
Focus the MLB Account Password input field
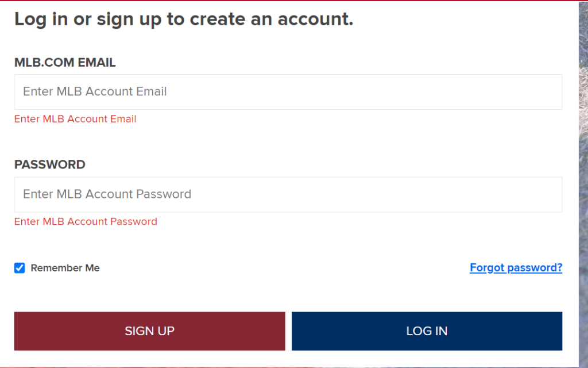288,194
